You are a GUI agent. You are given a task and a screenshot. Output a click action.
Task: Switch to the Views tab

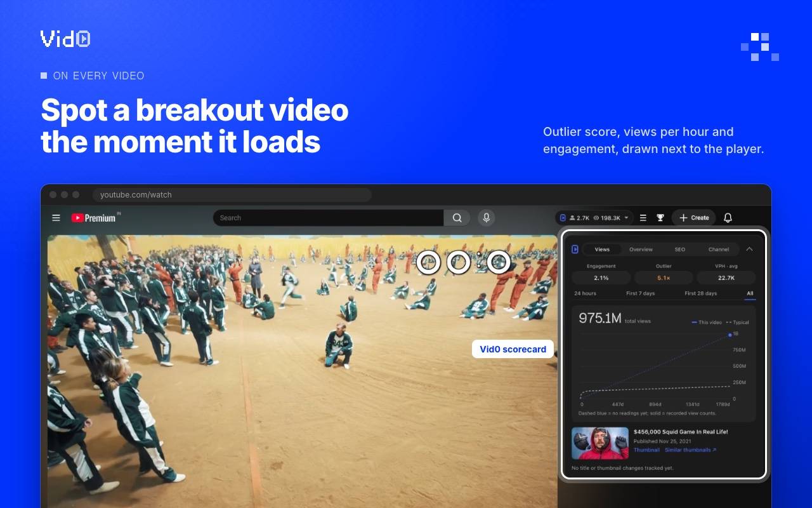(x=602, y=250)
